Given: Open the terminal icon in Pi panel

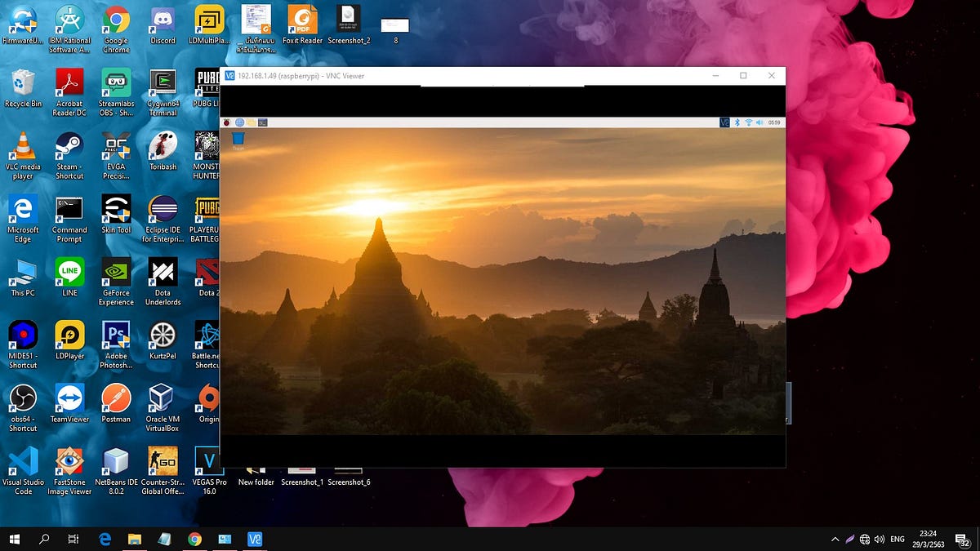Looking at the screenshot, I should coord(263,122).
